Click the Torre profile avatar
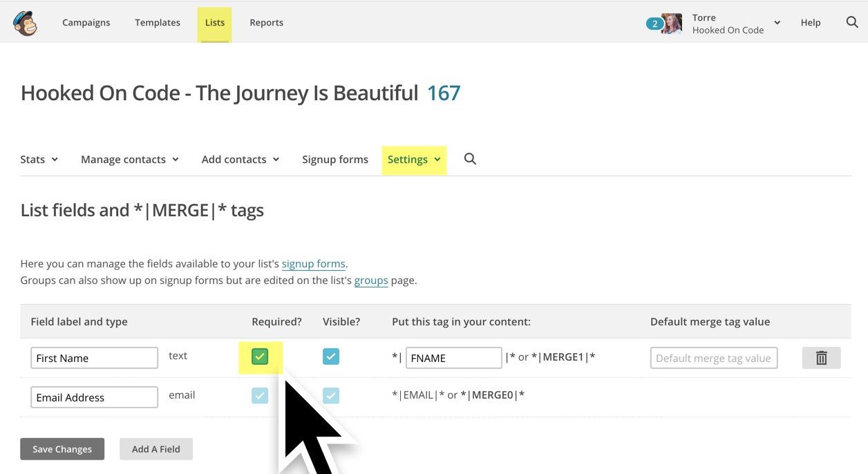The width and height of the screenshot is (868, 474). (672, 23)
